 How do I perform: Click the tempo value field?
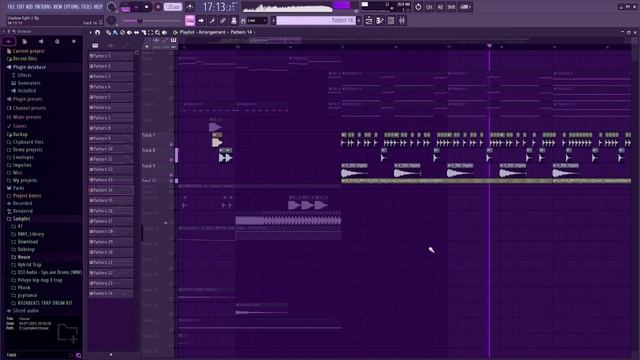coord(173,7)
